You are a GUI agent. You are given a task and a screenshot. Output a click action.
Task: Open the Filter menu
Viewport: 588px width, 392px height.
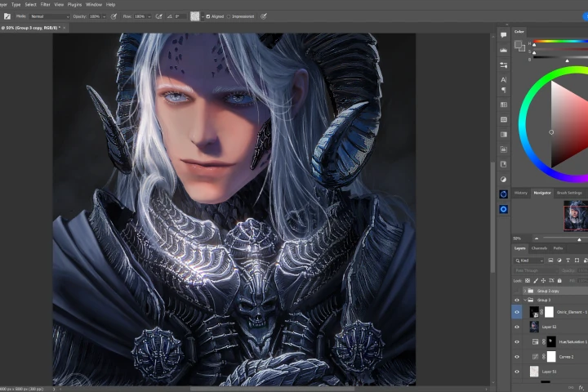[46, 5]
